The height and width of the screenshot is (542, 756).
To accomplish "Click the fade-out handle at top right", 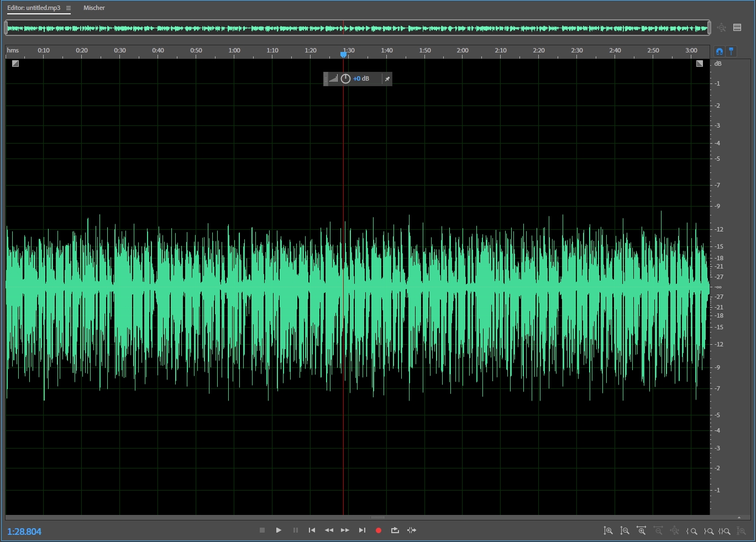I will (700, 64).
